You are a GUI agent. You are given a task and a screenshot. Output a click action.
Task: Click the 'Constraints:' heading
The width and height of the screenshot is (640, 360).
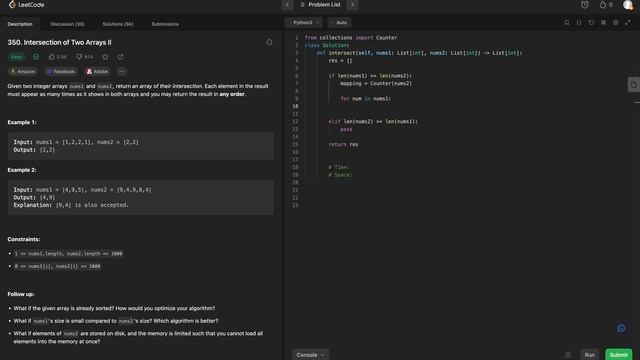point(24,239)
